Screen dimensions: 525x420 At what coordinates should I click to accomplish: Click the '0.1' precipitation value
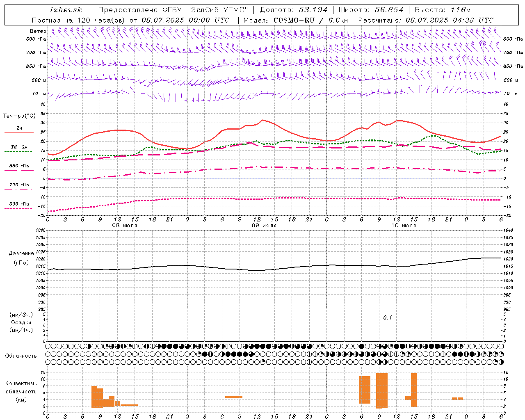388,317
